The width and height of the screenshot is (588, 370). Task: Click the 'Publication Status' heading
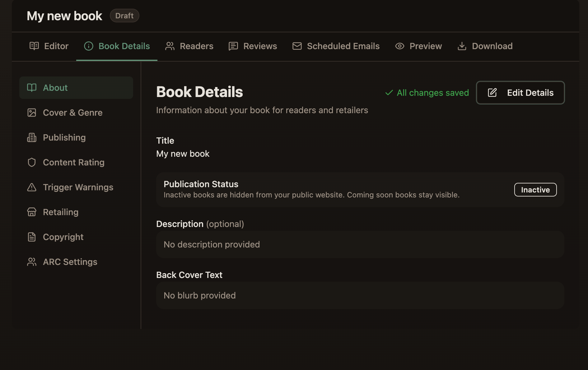point(201,184)
